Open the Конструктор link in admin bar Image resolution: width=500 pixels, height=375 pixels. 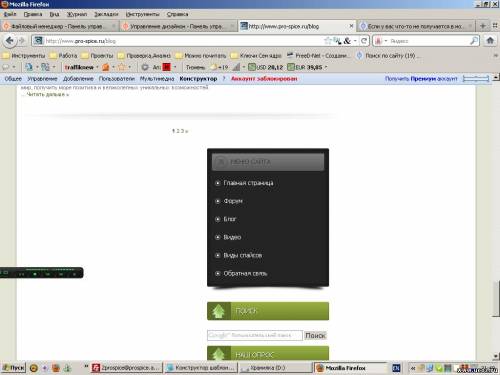(198, 79)
